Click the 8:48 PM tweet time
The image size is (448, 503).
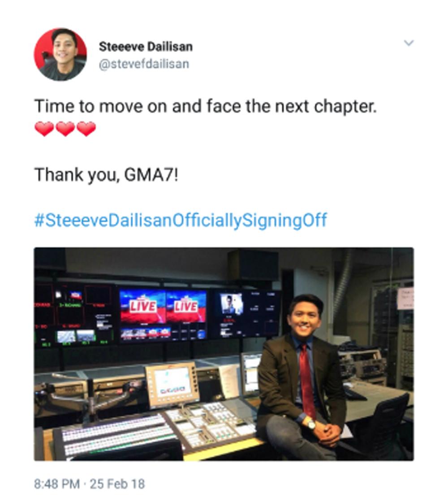tap(57, 484)
